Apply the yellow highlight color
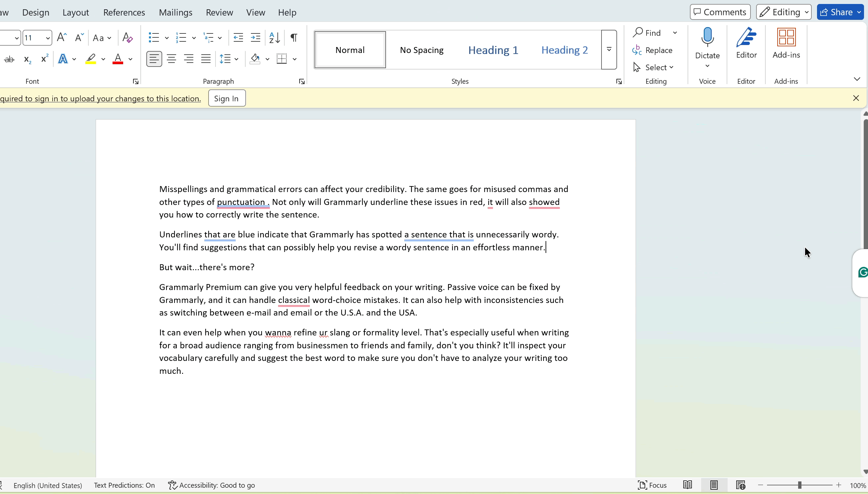Image resolution: width=868 pixels, height=494 pixels. pyautogui.click(x=91, y=59)
